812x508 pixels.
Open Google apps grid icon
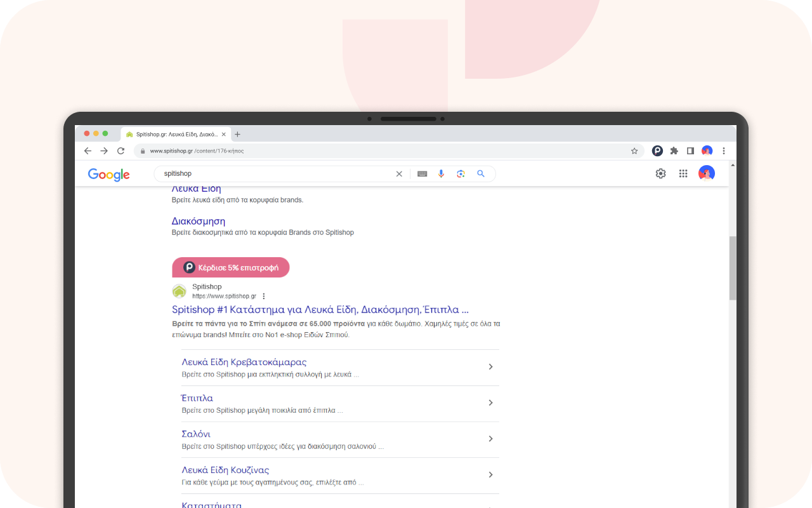point(683,173)
